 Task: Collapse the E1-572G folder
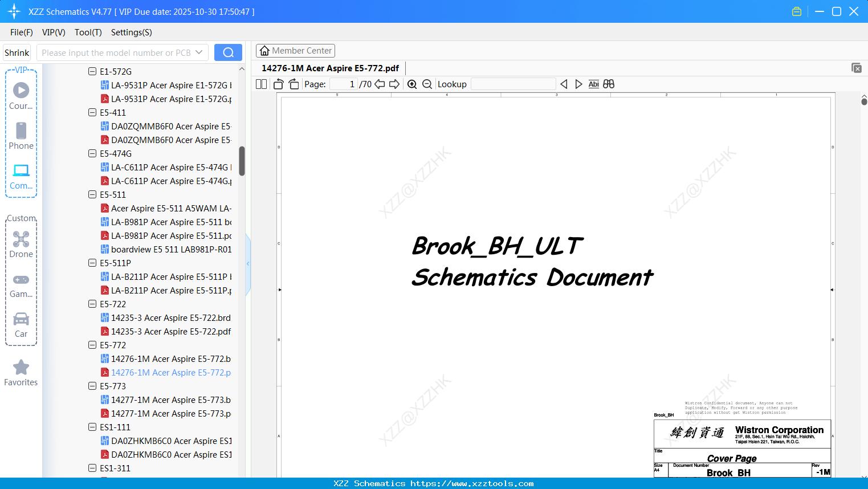coord(92,72)
